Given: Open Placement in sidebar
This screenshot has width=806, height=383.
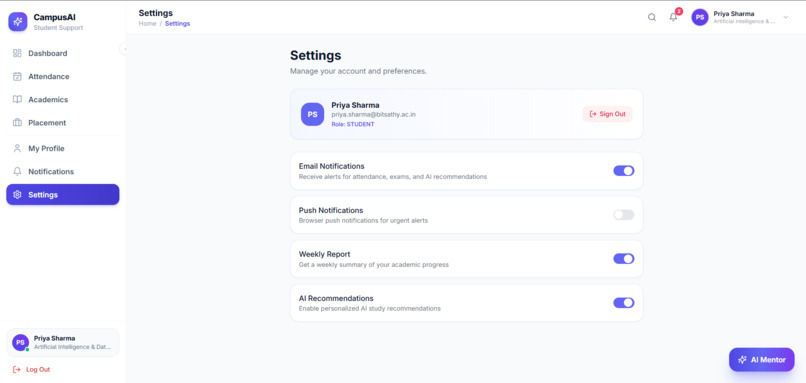Looking at the screenshot, I should point(63,123).
